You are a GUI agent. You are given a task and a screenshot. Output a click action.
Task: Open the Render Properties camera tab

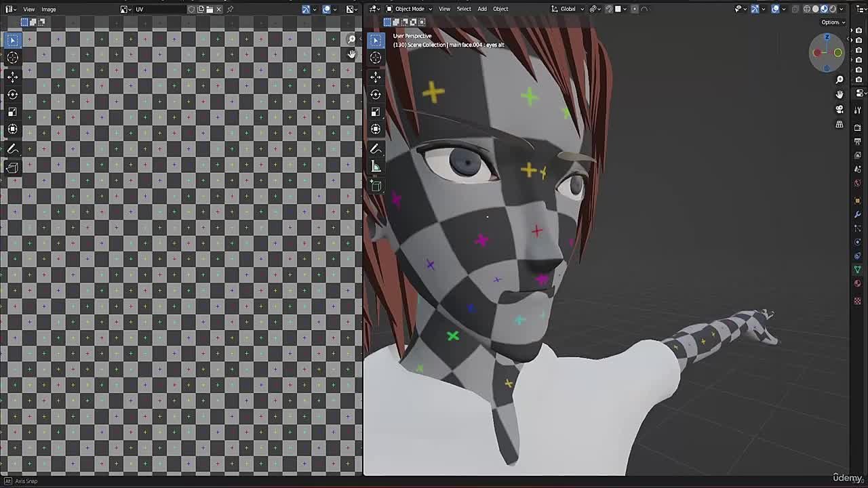[857, 127]
